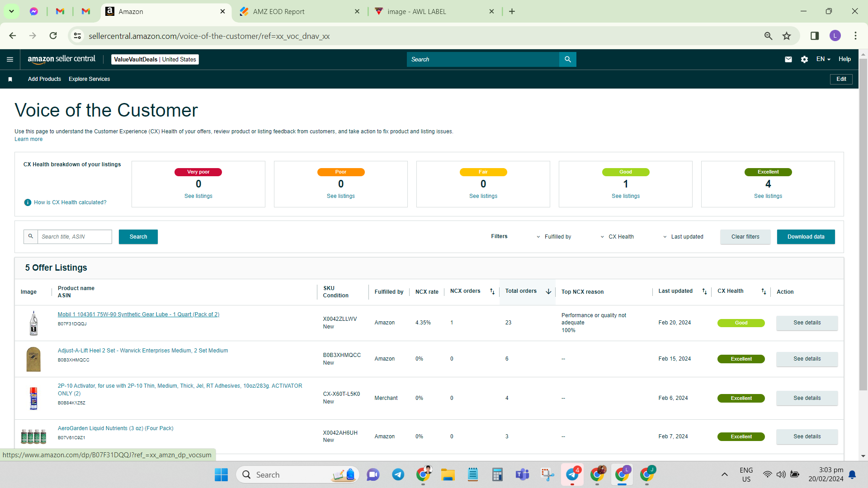Open the Mobil 1 Synthetic Gear Lube product link
868x488 pixels.
pos(138,314)
